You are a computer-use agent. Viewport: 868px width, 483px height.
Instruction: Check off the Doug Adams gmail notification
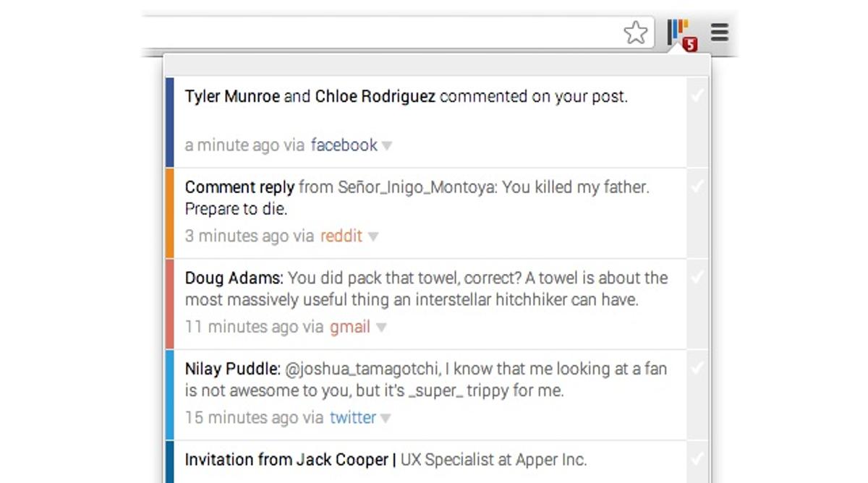click(x=697, y=278)
